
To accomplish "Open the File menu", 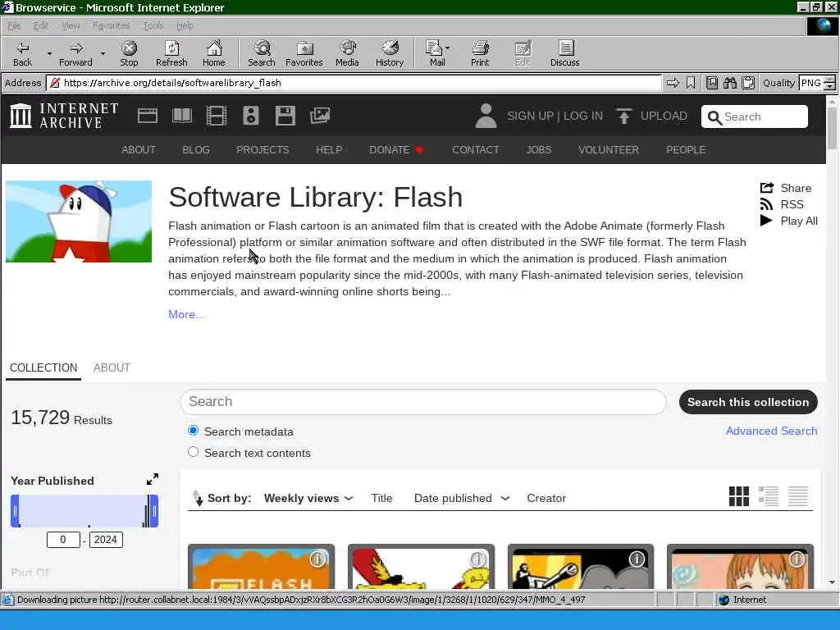I will click(13, 25).
